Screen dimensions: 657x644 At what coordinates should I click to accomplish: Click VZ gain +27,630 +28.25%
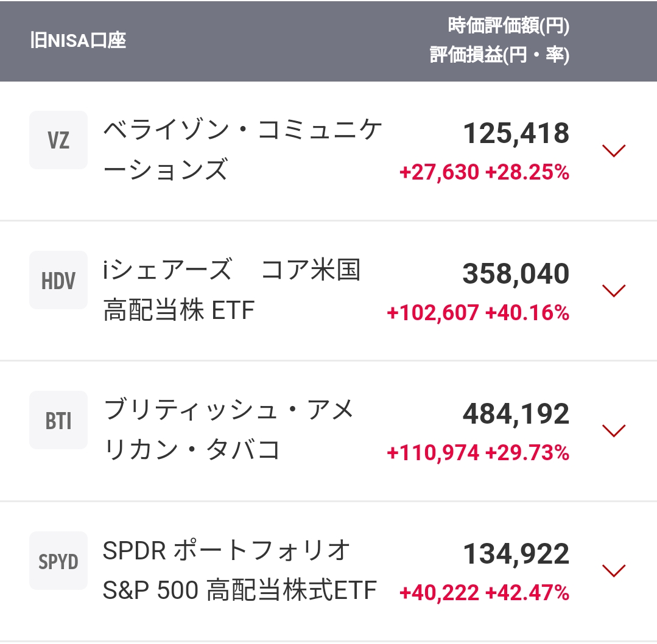point(484,173)
